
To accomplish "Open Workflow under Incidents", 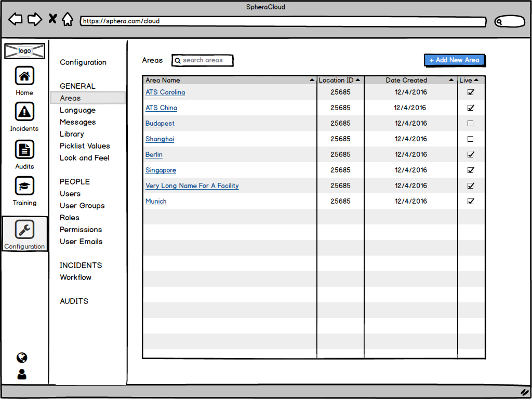I will pyautogui.click(x=76, y=277).
